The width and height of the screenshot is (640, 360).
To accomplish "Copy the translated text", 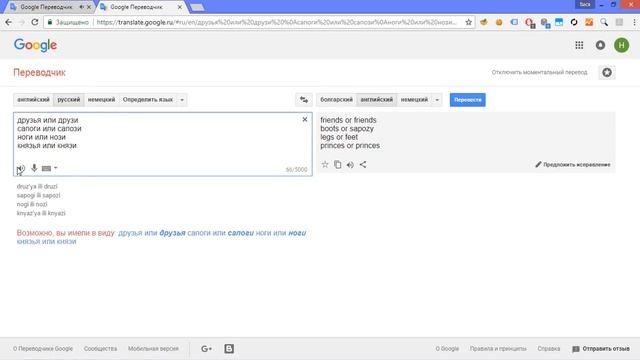I will coord(338,164).
